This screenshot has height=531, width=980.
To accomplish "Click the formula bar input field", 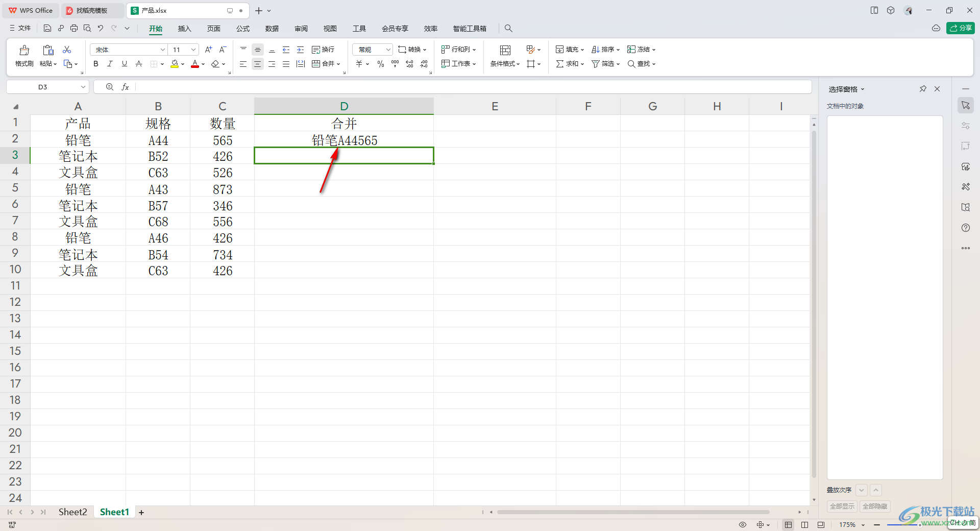I will coord(472,87).
